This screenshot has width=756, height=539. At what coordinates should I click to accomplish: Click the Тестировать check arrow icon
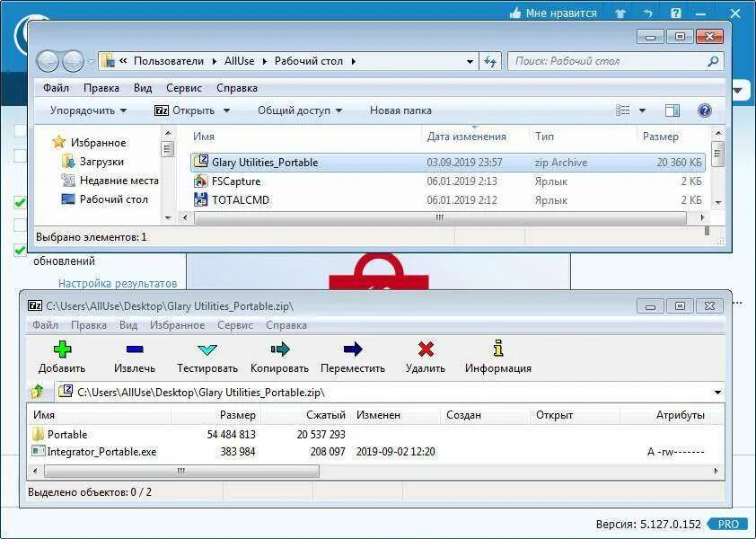pyautogui.click(x=207, y=349)
